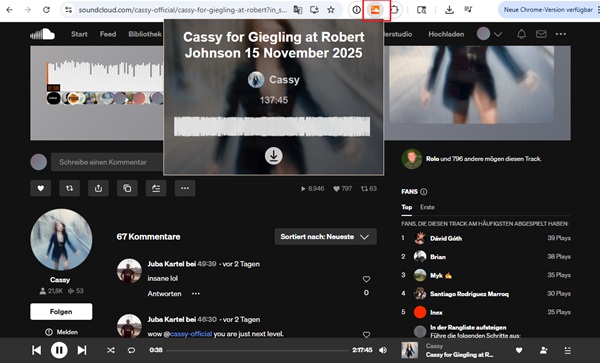The width and height of the screenshot is (600, 363).
Task: Open the orange SoundCloud downloader extension icon
Action: pyautogui.click(x=375, y=10)
